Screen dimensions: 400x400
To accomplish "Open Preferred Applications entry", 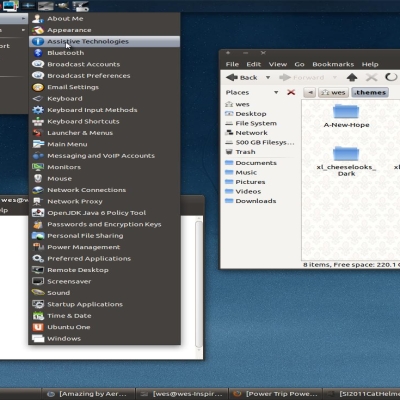I will (104, 259).
